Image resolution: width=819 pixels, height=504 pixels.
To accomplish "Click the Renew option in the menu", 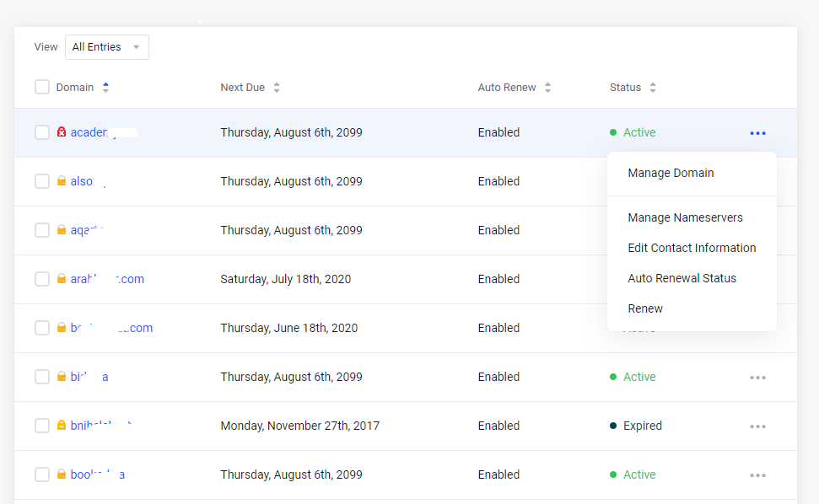I will (645, 308).
